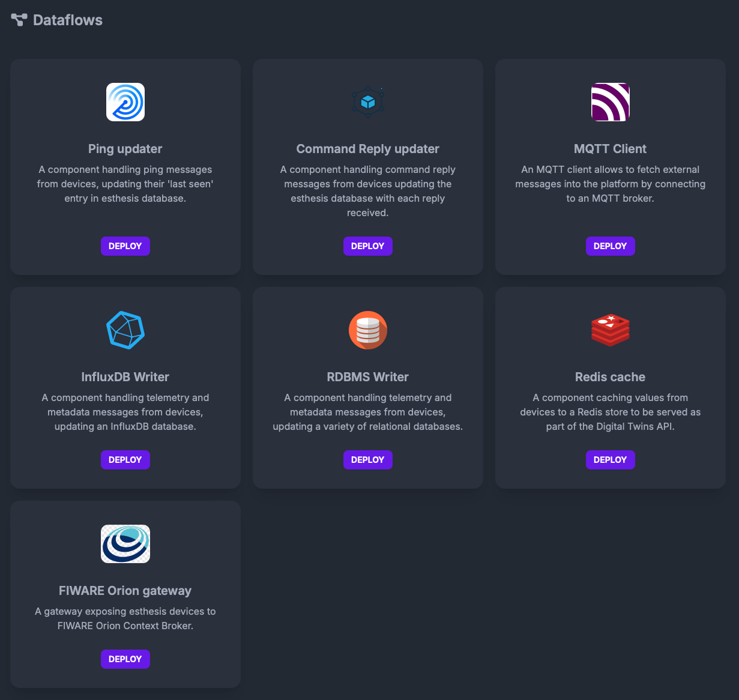Deploy the FIWARE Orion gateway

click(x=125, y=659)
